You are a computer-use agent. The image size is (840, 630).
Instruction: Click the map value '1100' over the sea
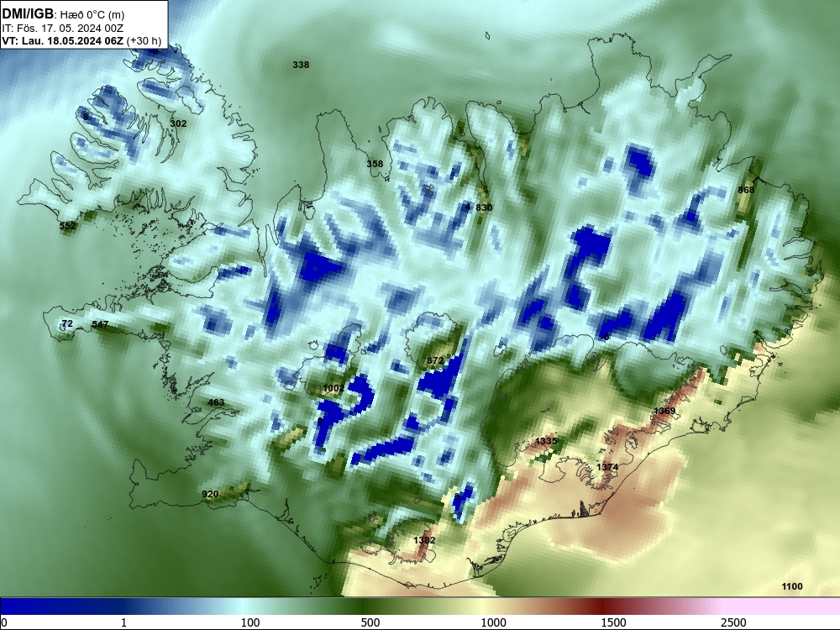tap(792, 586)
